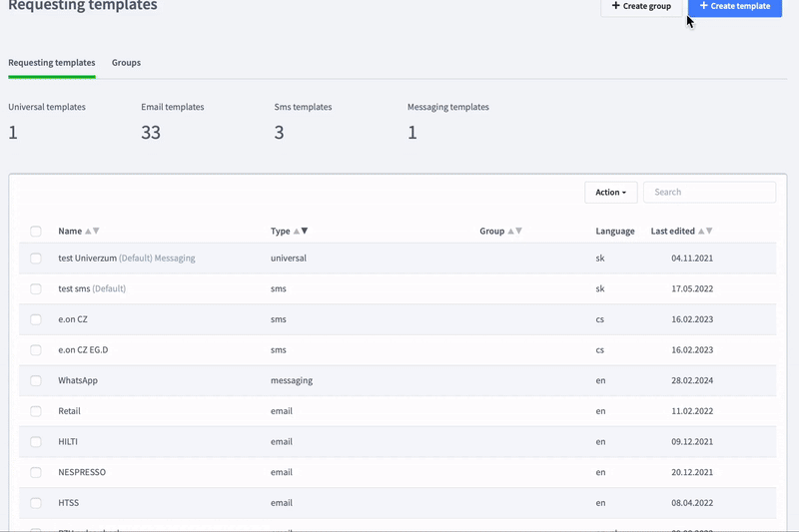Image resolution: width=799 pixels, height=532 pixels.
Task: Check the NESPRESSO row checkbox
Action: point(36,472)
